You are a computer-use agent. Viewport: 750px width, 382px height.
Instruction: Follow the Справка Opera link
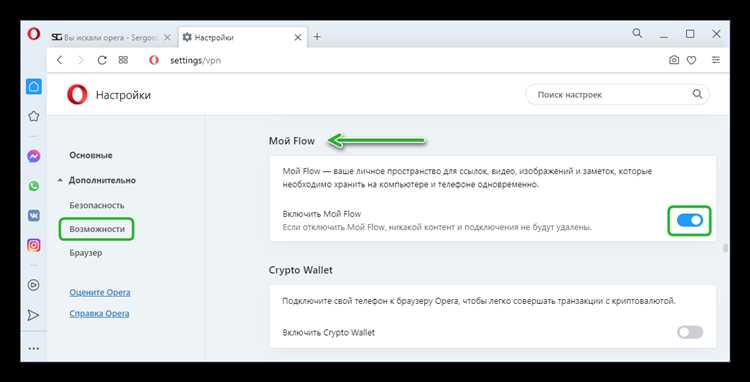point(99,314)
